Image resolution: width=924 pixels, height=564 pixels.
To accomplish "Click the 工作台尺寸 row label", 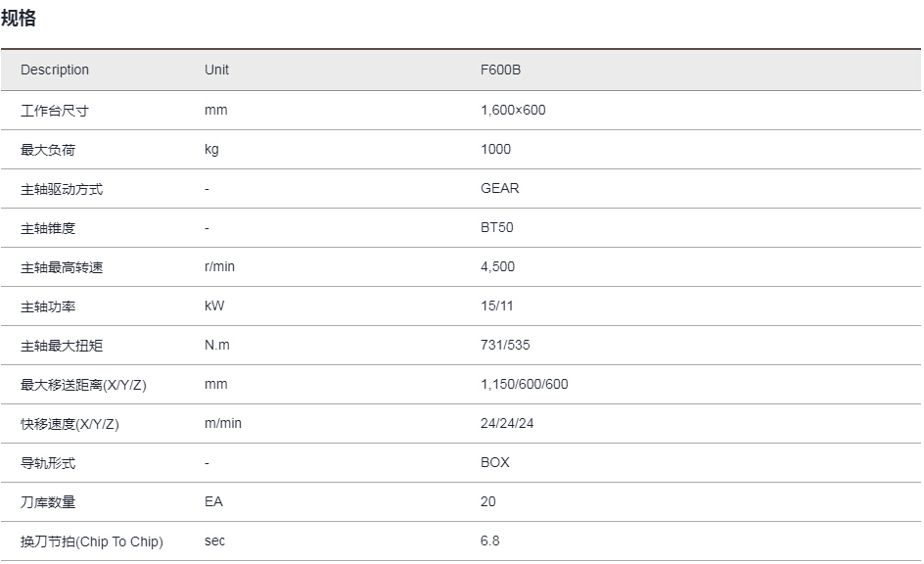I will 55,111.
